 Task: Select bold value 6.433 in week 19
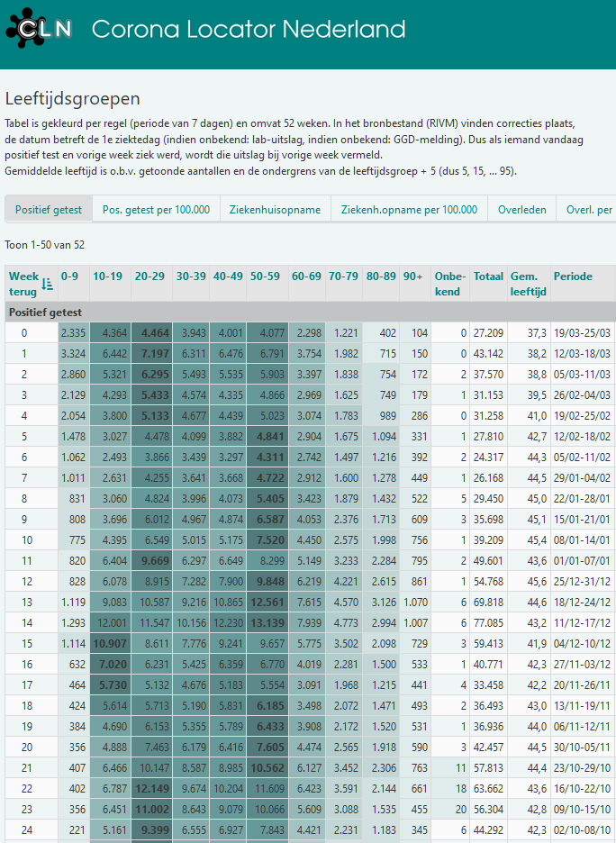(x=267, y=726)
